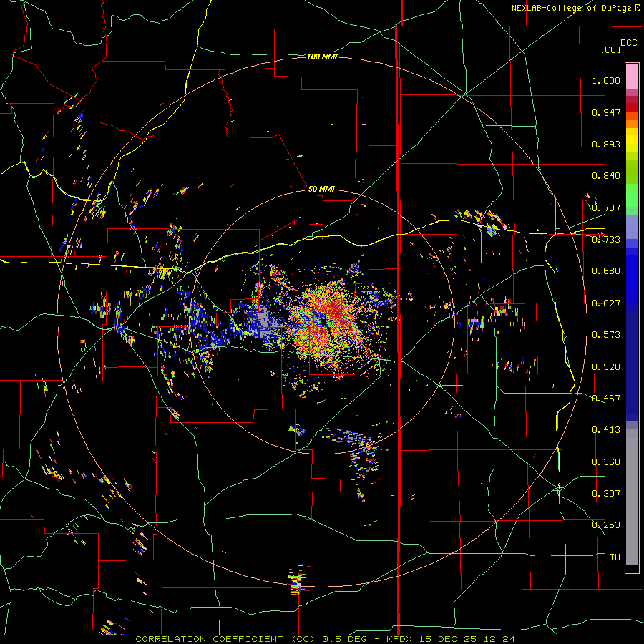Viewport: 644px width, 644px height.
Task: Select the 0.947 legend value
Action: click(606, 112)
